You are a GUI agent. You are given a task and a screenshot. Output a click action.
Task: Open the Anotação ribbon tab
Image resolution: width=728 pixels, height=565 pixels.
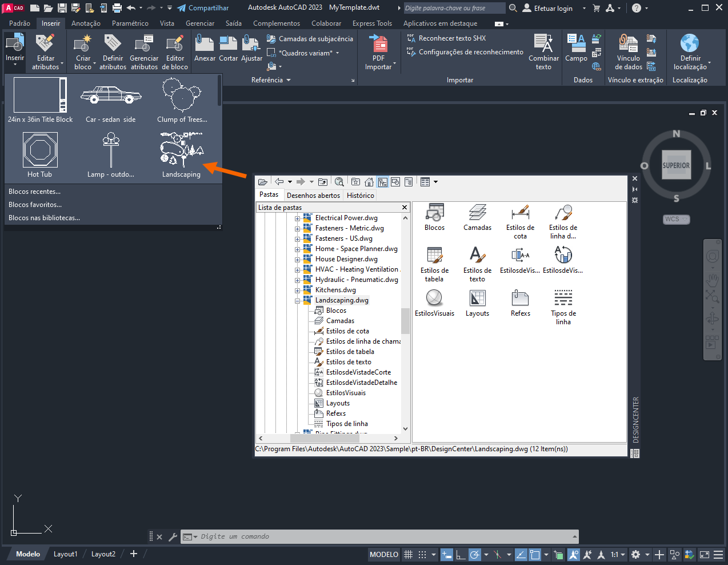(86, 23)
